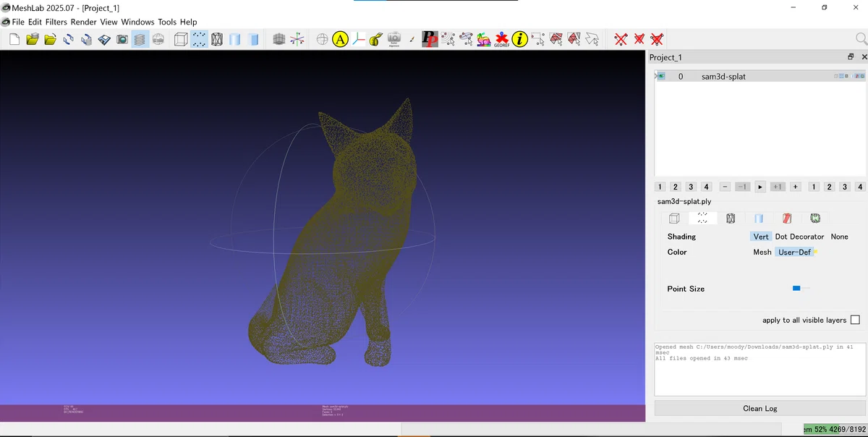This screenshot has width=868, height=437.
Task: Click the memory usage indicator in status bar
Action: tap(835, 429)
